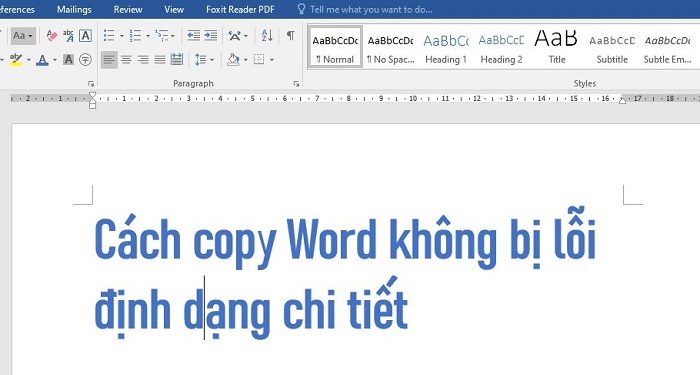Open the borders dropdown arrow
Image resolution: width=700 pixels, height=375 pixels.
[271, 60]
